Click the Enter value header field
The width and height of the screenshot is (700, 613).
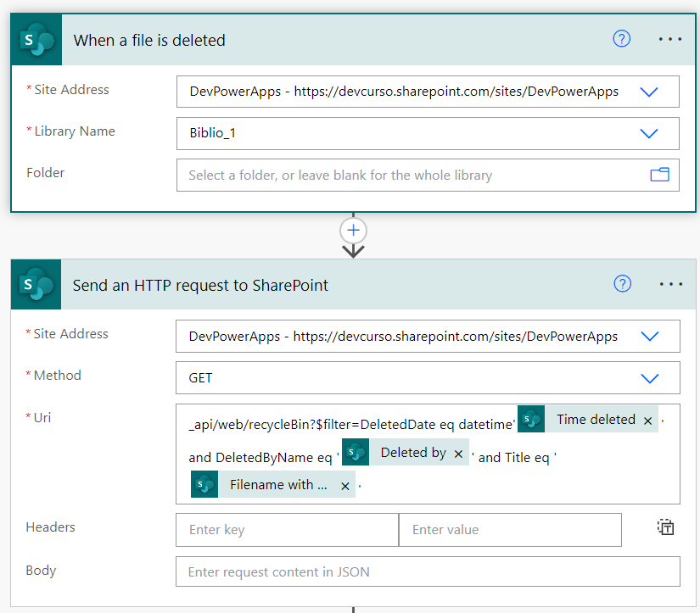(x=510, y=530)
